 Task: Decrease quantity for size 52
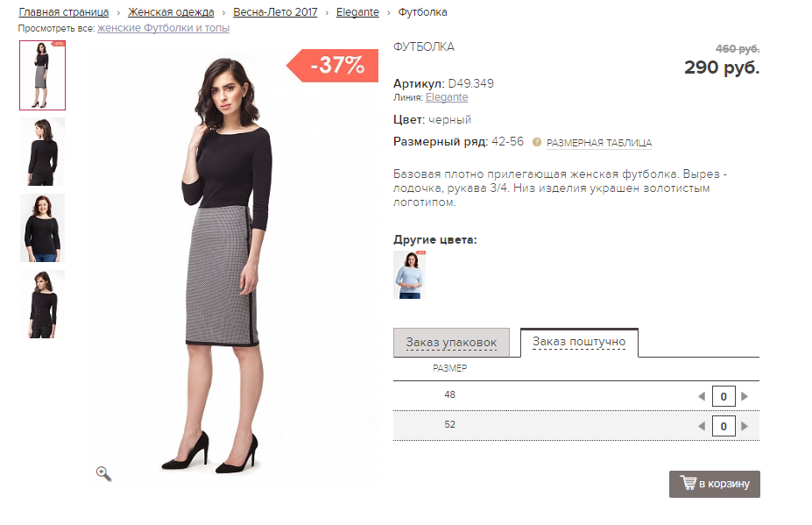pos(701,427)
